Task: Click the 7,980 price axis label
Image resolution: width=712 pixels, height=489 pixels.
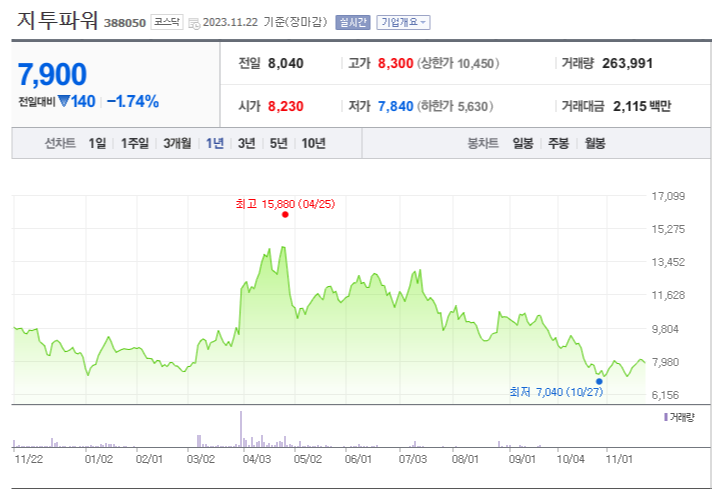Action: point(665,362)
